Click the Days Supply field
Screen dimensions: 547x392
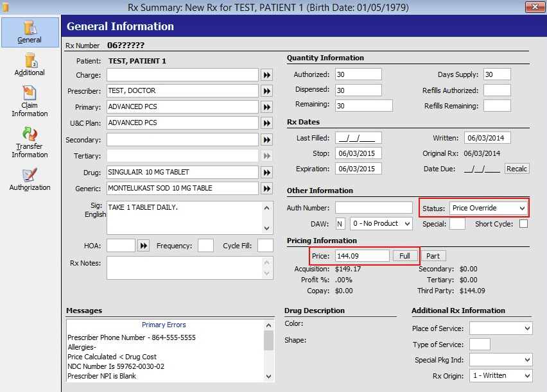click(x=497, y=74)
